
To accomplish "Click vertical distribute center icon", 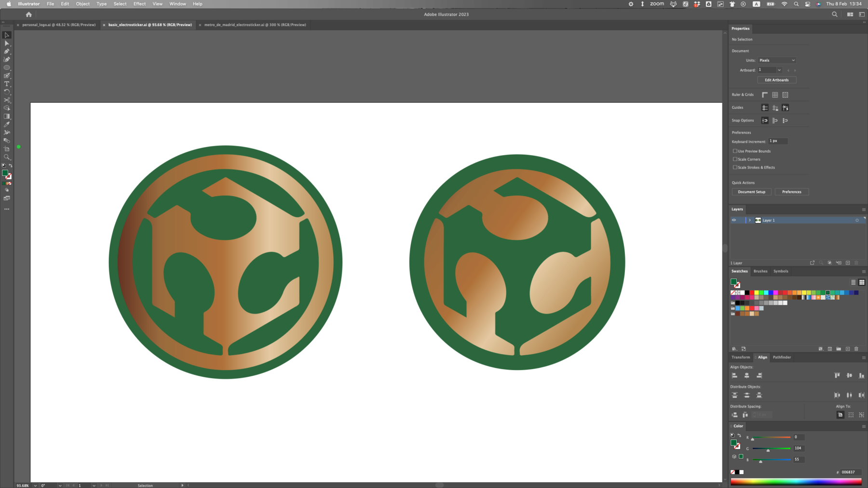I will coord(746,395).
